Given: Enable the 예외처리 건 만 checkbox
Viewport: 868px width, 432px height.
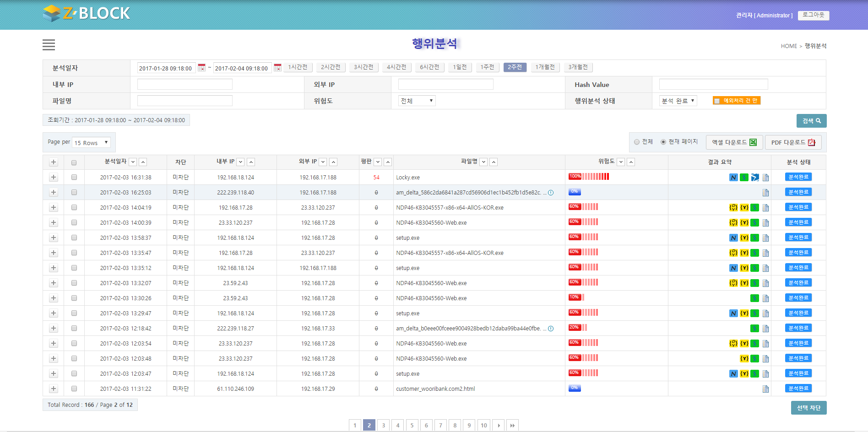Looking at the screenshot, I should click(717, 101).
